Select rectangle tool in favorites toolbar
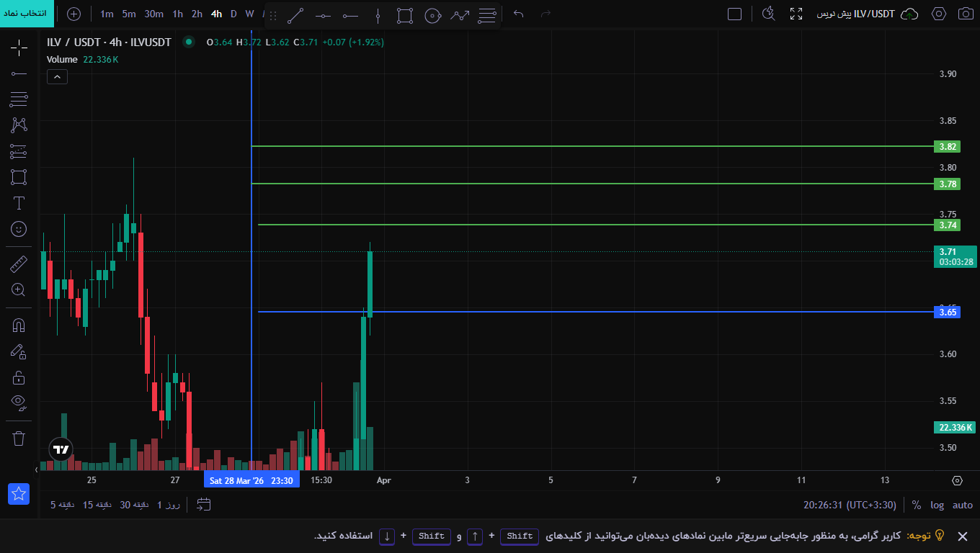 click(x=405, y=15)
